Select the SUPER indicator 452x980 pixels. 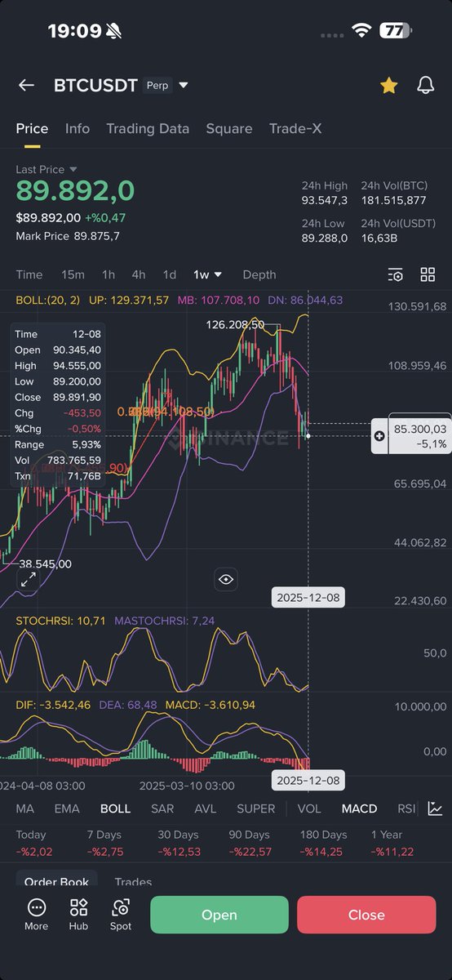tap(256, 808)
